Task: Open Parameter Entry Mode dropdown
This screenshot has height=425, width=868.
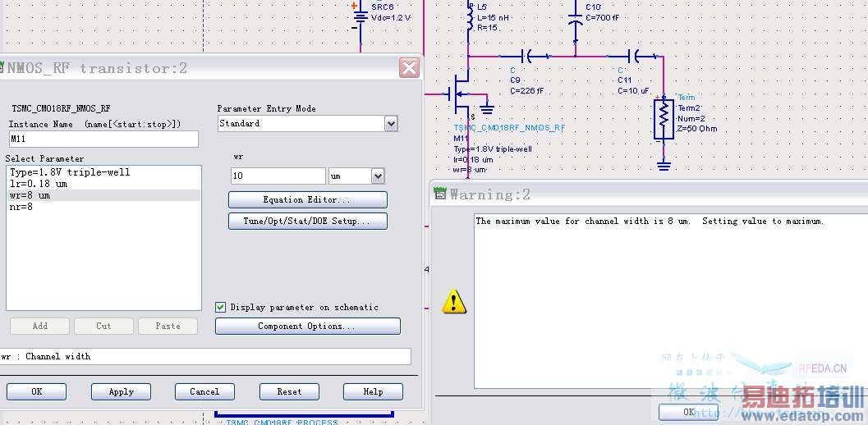Action: (x=391, y=123)
